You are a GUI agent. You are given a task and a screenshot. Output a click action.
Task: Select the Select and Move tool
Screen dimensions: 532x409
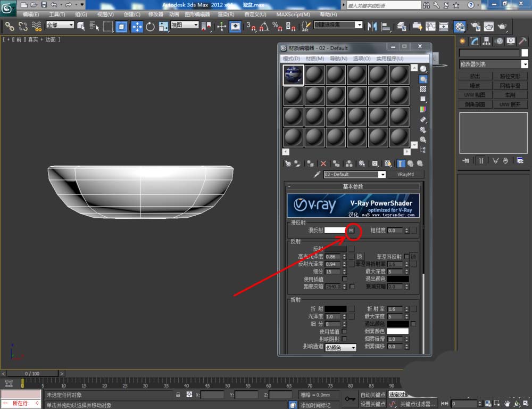point(137,27)
